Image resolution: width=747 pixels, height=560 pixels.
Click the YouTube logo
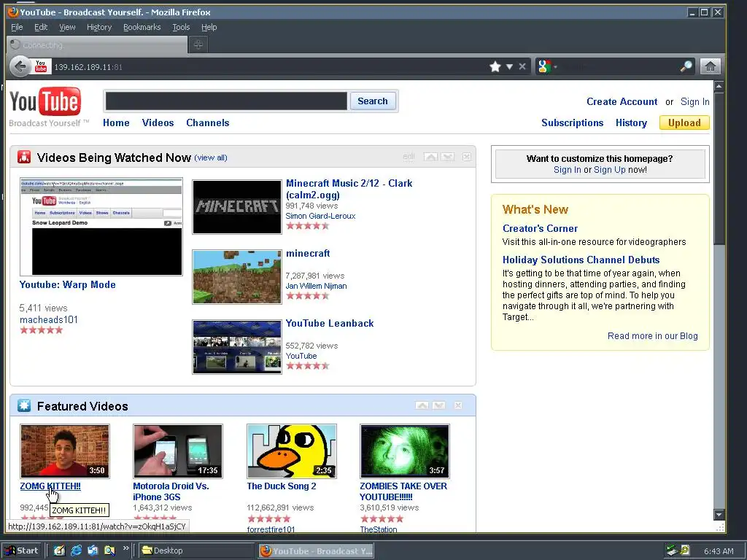45,101
